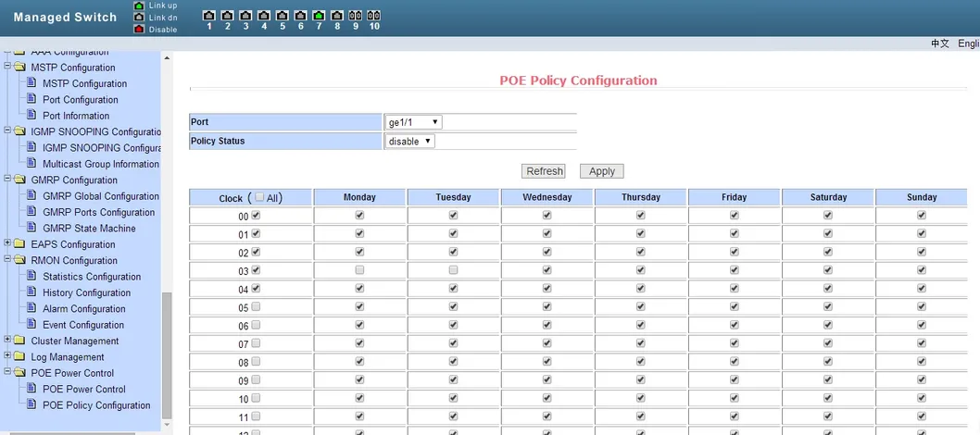Viewport: 980px width, 435px height.
Task: Click the RMON Configuration folder icon
Action: (19, 260)
